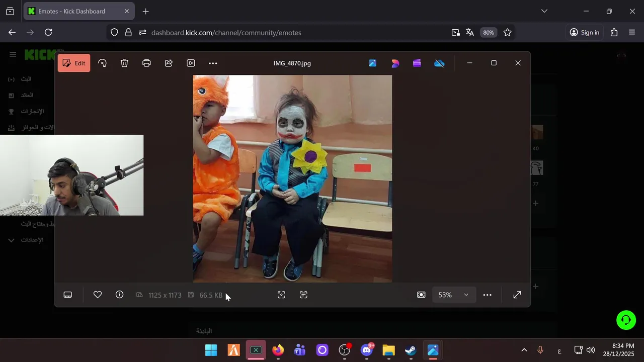Open العائد in the Kick sidebar
644x362 pixels.
[21, 95]
